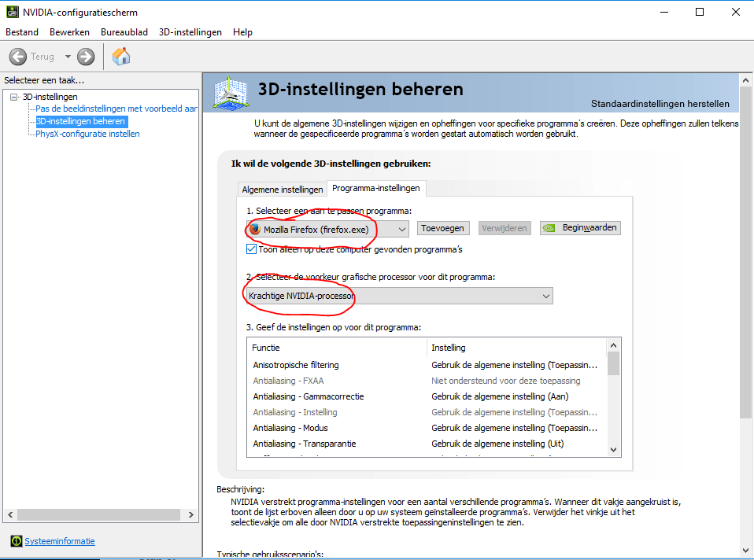Image resolution: width=754 pixels, height=560 pixels.
Task: Open the Bureaublad menu
Action: tap(124, 32)
